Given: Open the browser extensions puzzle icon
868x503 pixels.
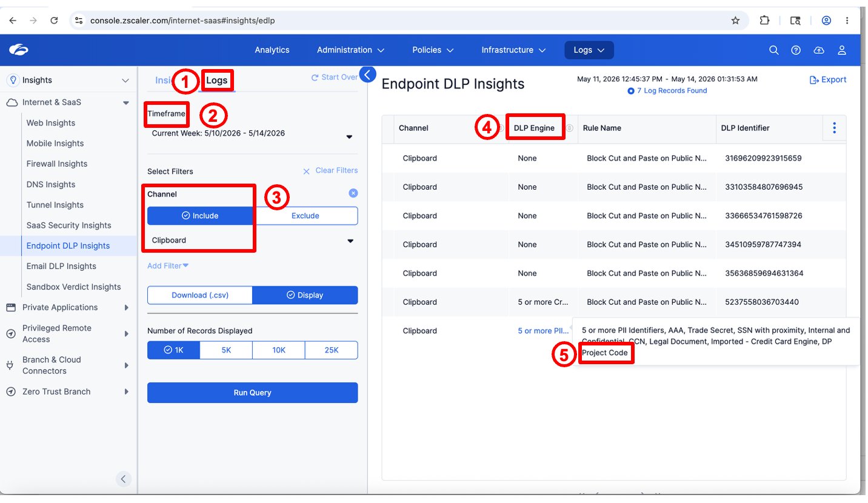Looking at the screenshot, I should pos(764,20).
